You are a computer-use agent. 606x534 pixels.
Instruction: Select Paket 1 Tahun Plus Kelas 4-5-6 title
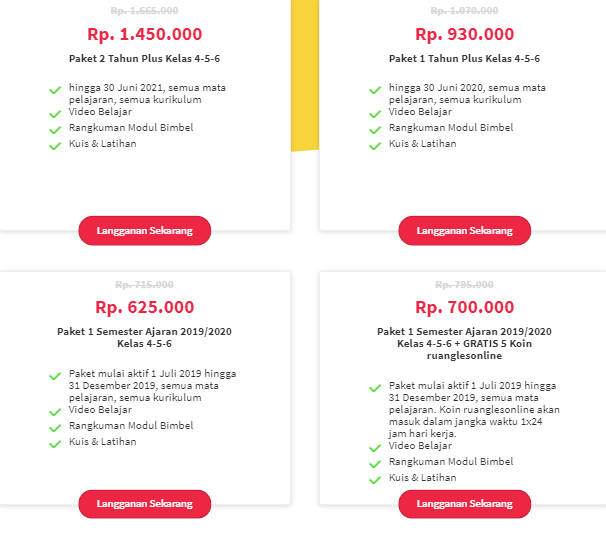tap(464, 58)
